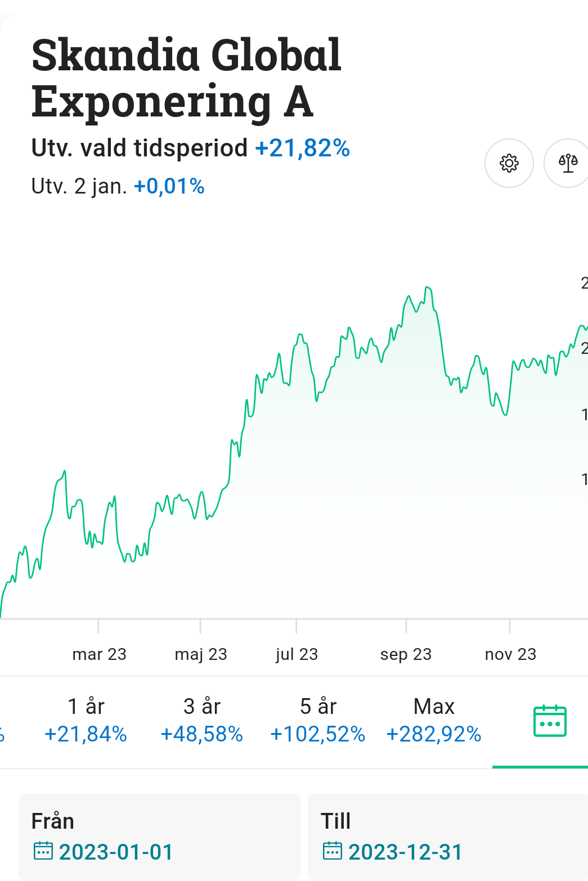Click calendar icon in Från field
This screenshot has height=881, width=588.
click(43, 851)
